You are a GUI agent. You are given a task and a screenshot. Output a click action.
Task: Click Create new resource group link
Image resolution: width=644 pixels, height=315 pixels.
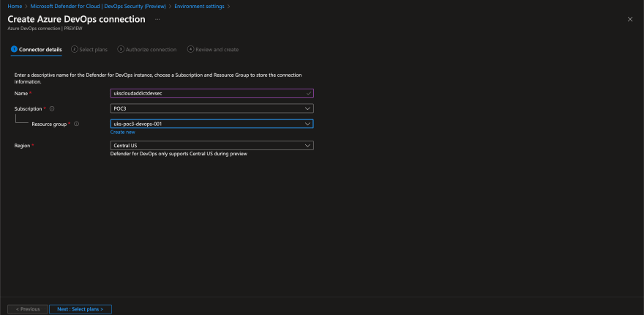coord(122,132)
